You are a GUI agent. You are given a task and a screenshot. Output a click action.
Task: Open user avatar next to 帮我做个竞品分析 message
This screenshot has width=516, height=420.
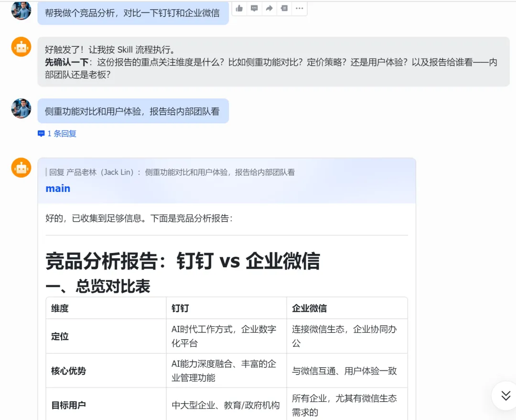[21, 10]
